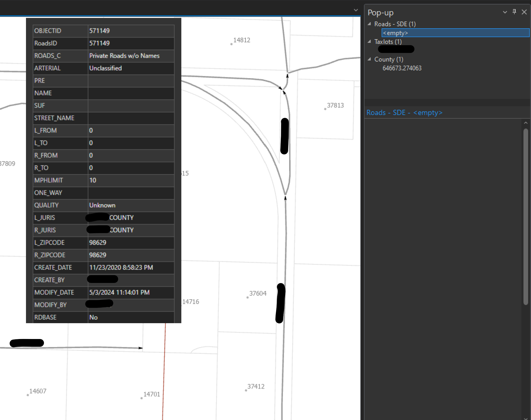Collapse the ribbon using the top chevron
The width and height of the screenshot is (531, 420).
click(356, 10)
